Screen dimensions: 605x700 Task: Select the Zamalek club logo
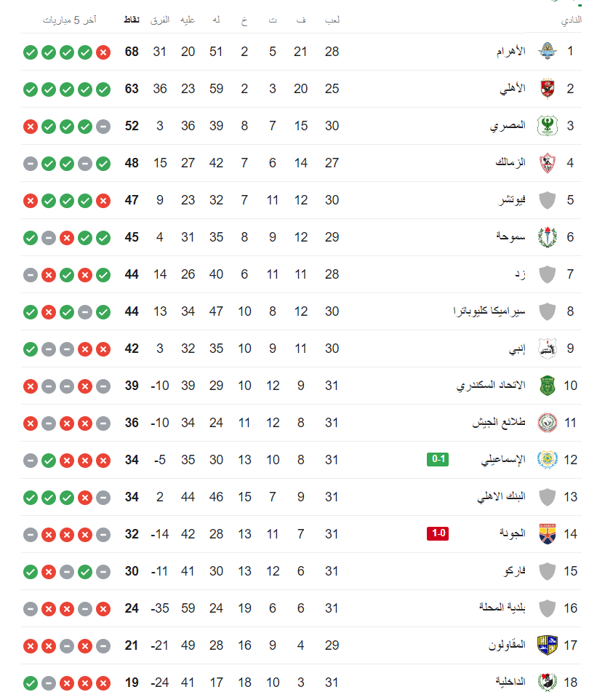[548, 163]
